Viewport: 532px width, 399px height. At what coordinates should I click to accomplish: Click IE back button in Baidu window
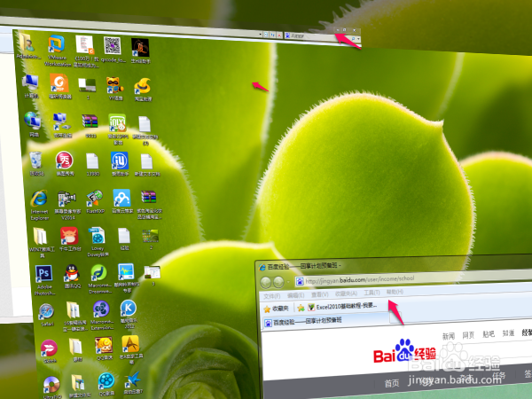tap(266, 282)
